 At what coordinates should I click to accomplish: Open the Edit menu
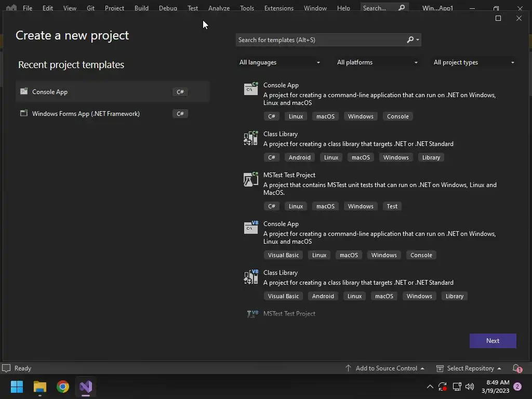[x=47, y=8]
